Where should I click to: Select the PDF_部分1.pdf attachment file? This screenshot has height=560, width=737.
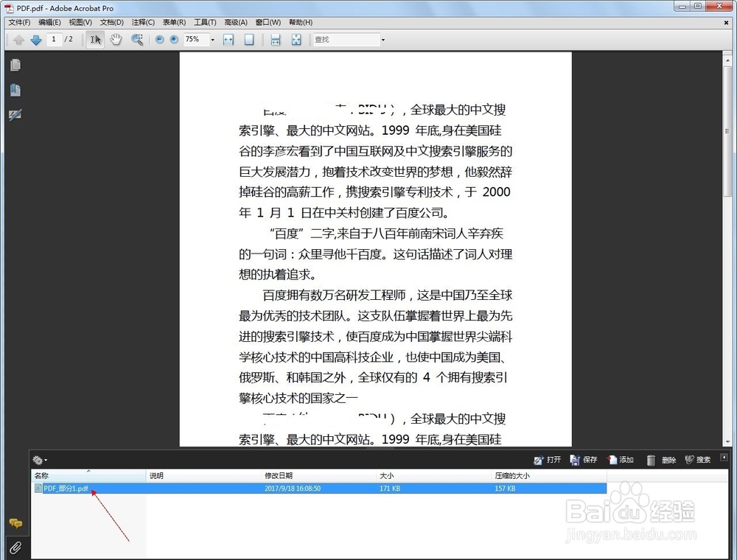point(66,489)
